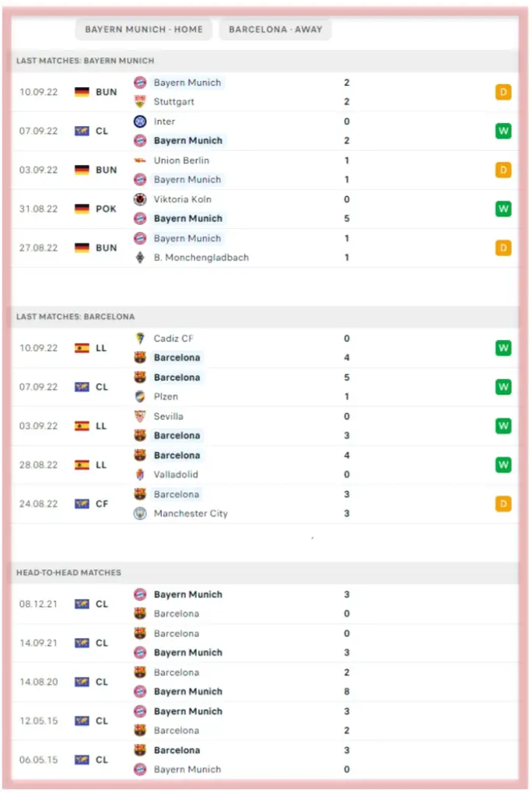Open the Manchester City team link
This screenshot has width=532, height=792.
pos(191,513)
